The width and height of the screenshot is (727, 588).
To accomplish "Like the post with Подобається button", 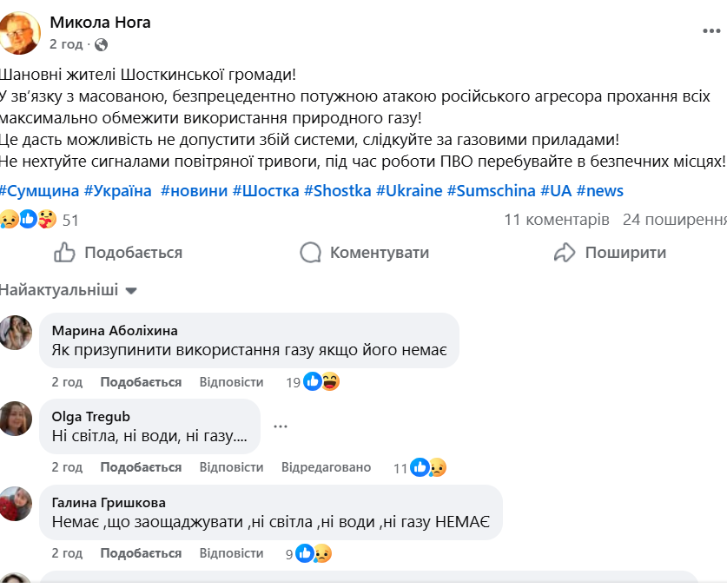I will [x=118, y=253].
